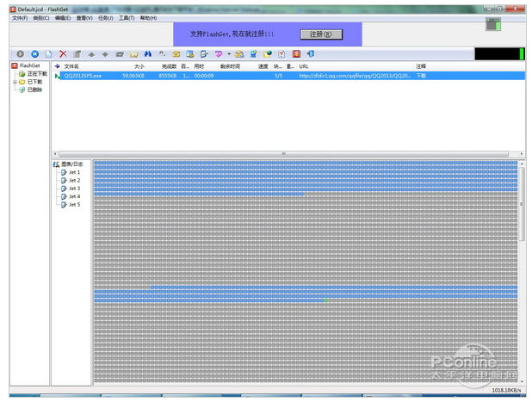Open the 文件(F) menu
The height and width of the screenshot is (402, 532).
pyautogui.click(x=20, y=17)
